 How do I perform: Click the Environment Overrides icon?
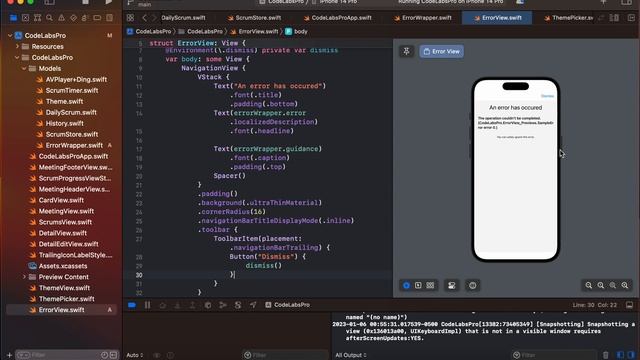pos(238,305)
